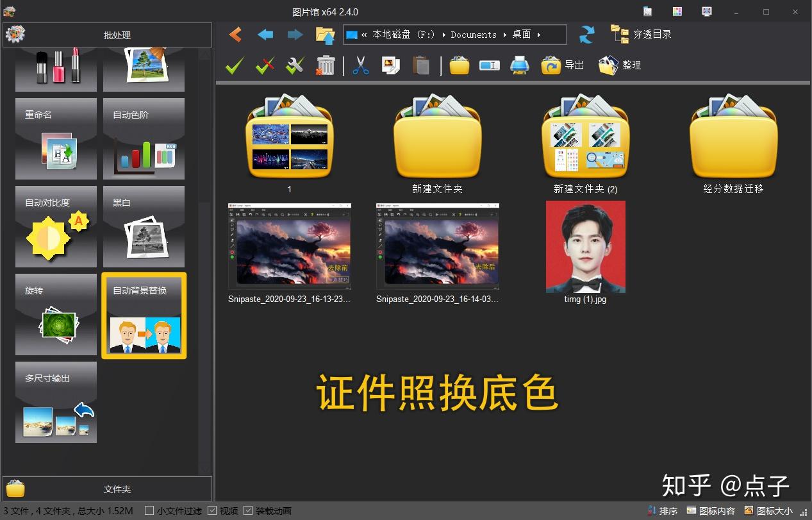Go up one folder level
812x520 pixels.
pyautogui.click(x=326, y=35)
